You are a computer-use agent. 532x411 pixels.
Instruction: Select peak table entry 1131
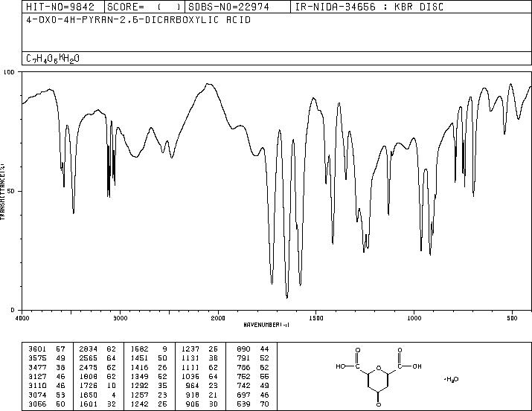199,358
